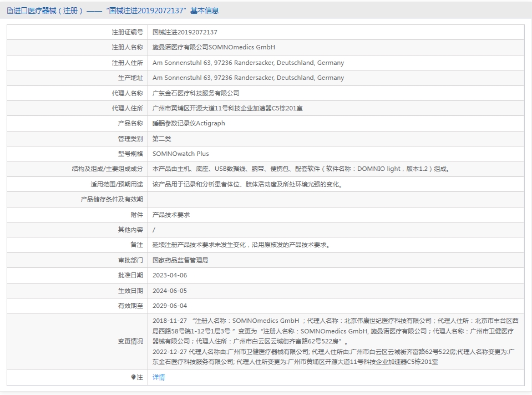Click the 注册人住所 address value
The width and height of the screenshot is (532, 395).
point(248,63)
